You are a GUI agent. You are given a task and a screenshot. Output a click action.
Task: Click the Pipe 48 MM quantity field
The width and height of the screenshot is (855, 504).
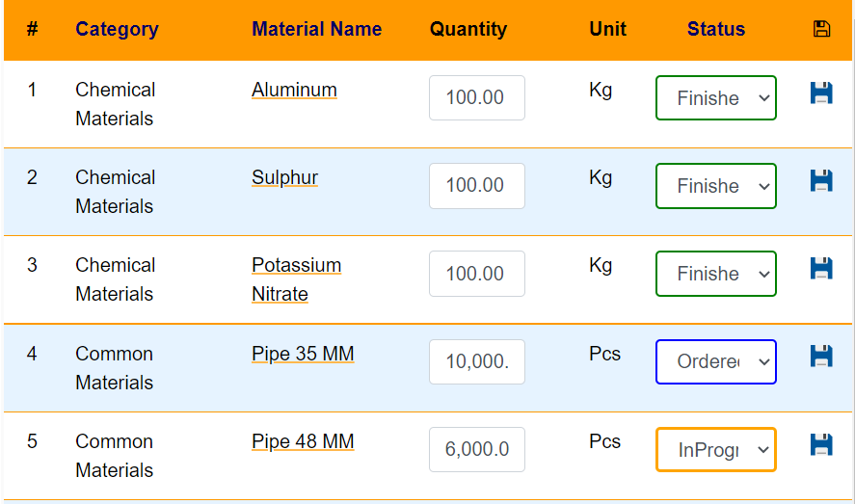(477, 449)
